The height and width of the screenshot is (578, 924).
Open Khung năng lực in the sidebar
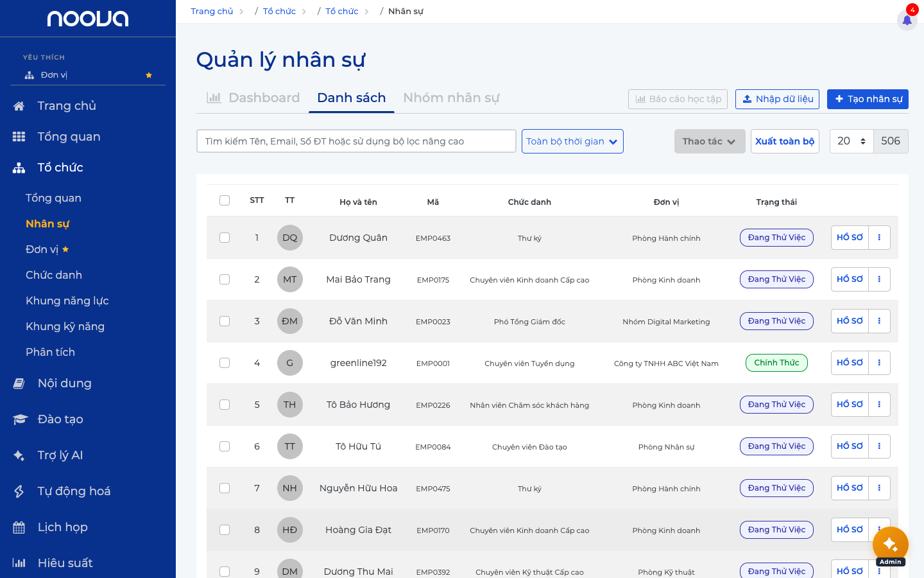(x=67, y=301)
